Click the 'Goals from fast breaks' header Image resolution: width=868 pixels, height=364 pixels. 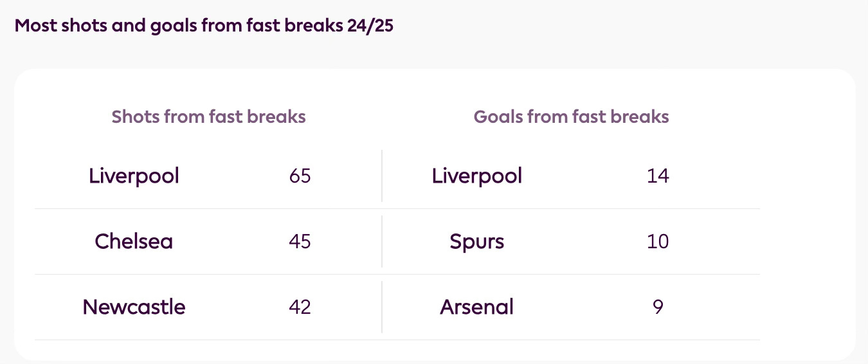coord(571,117)
